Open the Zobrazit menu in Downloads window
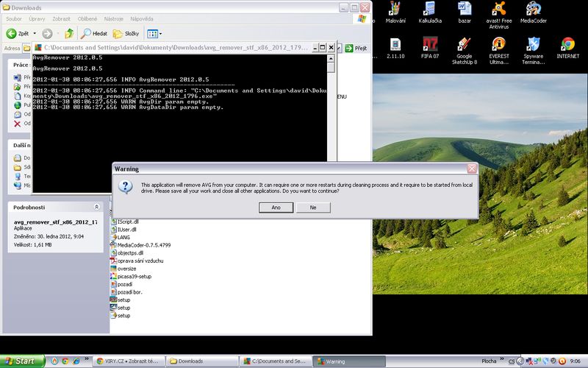Image resolution: width=588 pixels, height=368 pixels. tap(61, 19)
